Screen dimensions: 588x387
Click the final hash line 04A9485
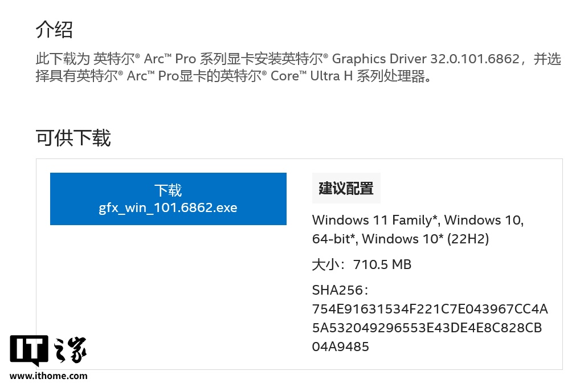click(341, 347)
